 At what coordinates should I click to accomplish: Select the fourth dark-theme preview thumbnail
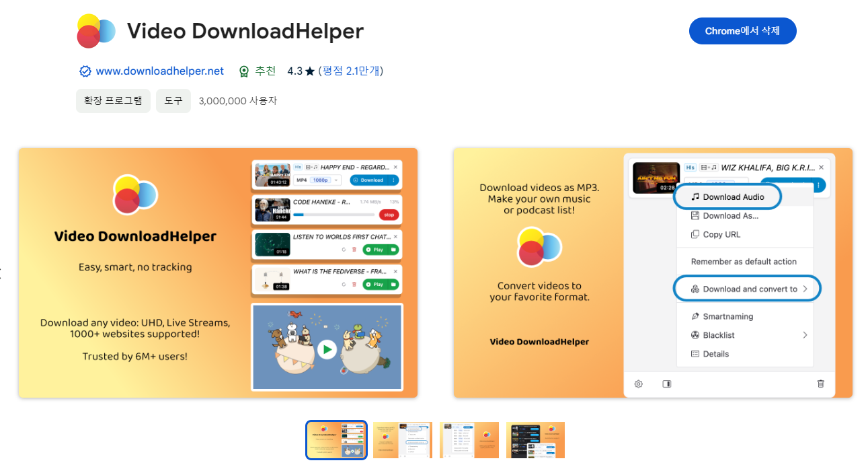pos(535,441)
